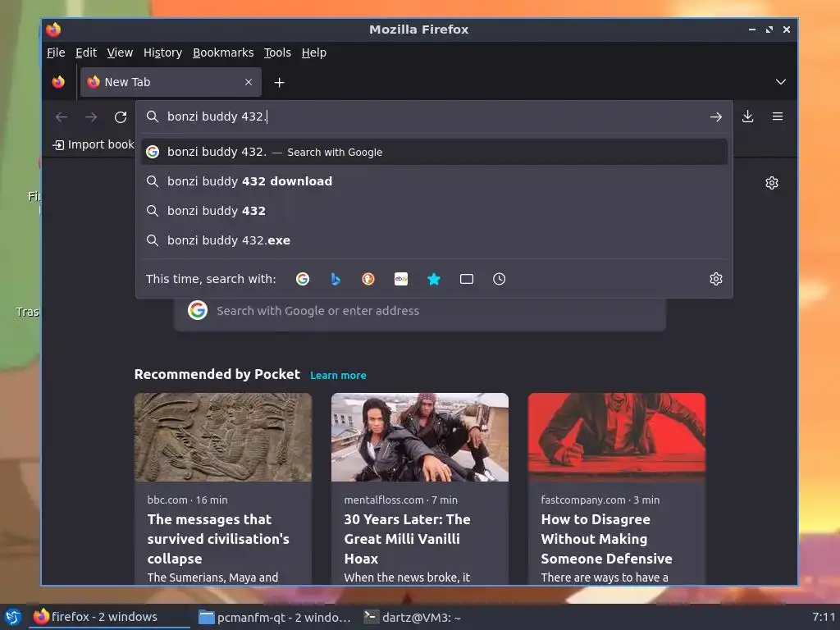Click in the address bar text field
The image size is (840, 630).
[434, 116]
